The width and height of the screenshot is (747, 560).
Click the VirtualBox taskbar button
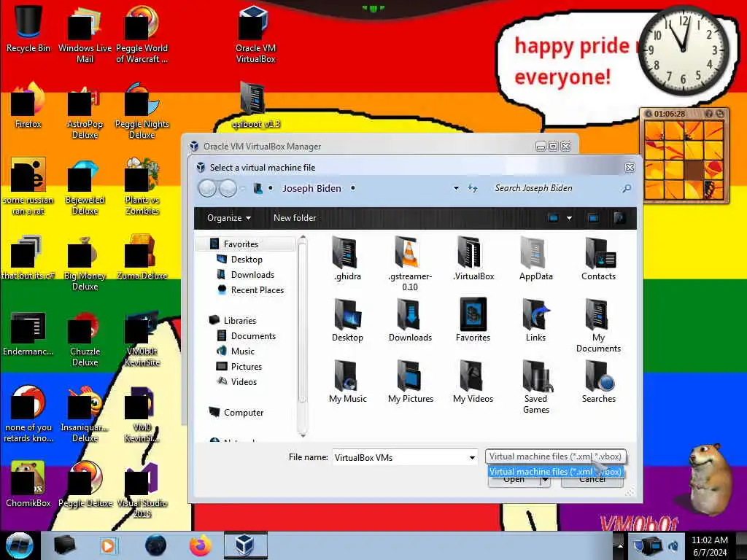point(245,545)
